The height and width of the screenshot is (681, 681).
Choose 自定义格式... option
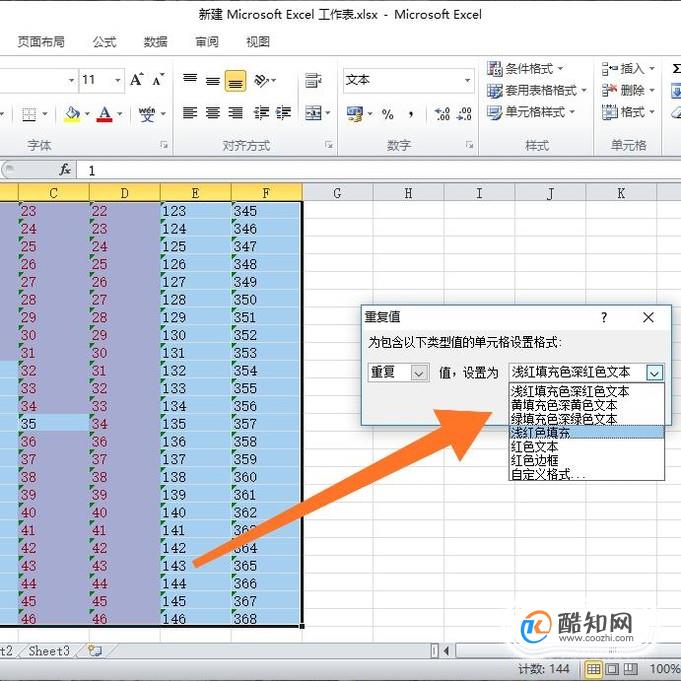(x=586, y=474)
